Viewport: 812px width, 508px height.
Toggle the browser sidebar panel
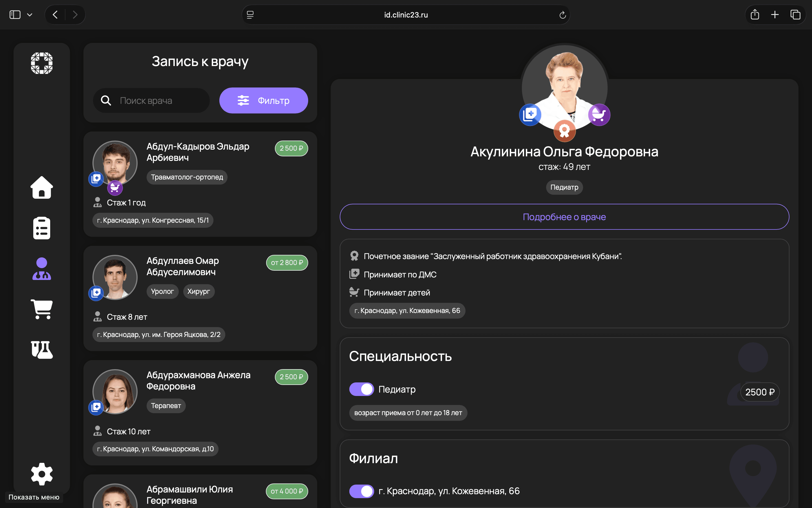[15, 14]
